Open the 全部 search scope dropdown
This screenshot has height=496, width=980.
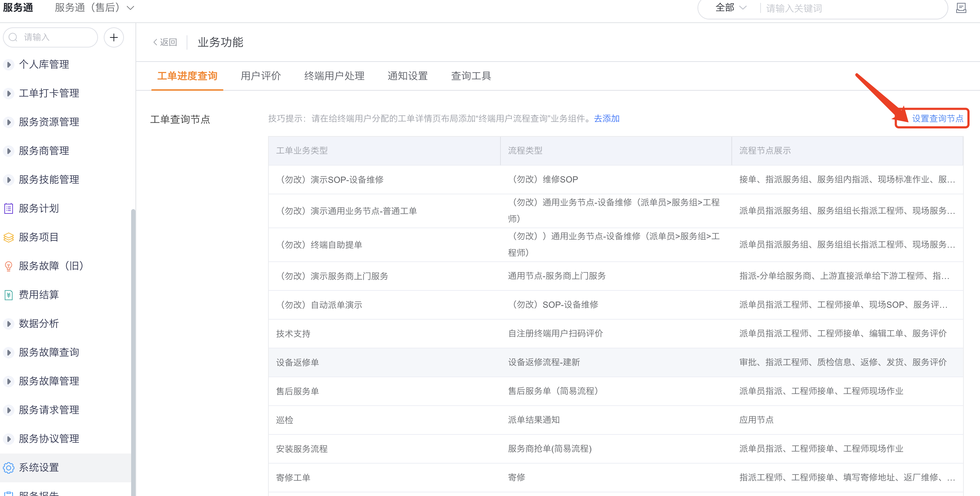click(730, 8)
